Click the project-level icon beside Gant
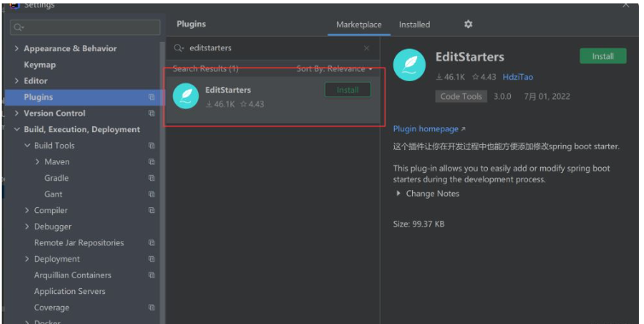The width and height of the screenshot is (644, 324). pyautogui.click(x=152, y=194)
